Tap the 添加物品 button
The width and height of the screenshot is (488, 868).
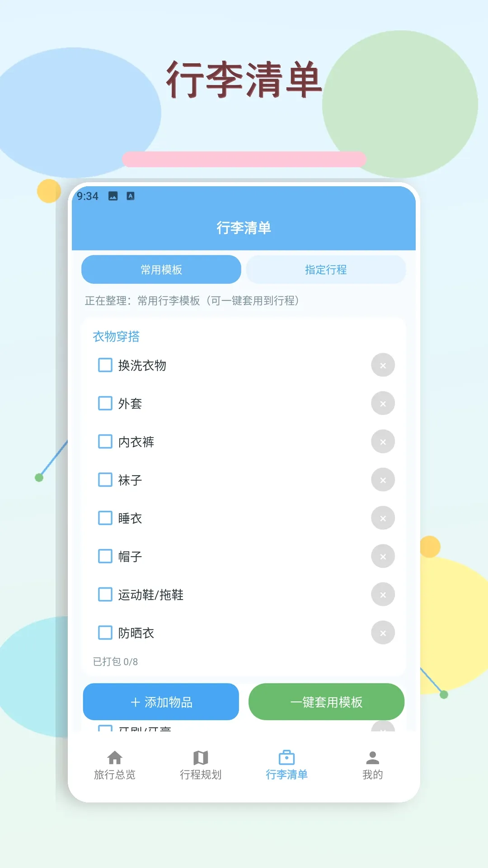(x=161, y=702)
